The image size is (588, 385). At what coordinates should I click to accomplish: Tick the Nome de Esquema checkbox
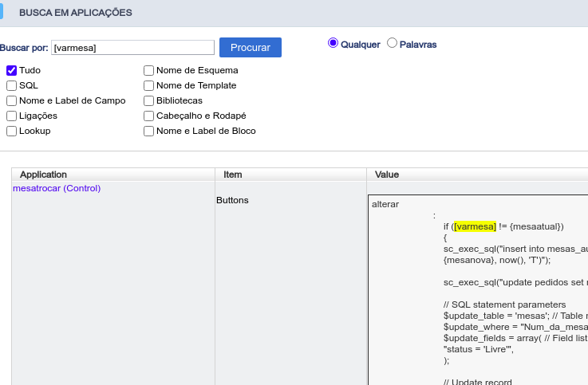click(x=149, y=70)
